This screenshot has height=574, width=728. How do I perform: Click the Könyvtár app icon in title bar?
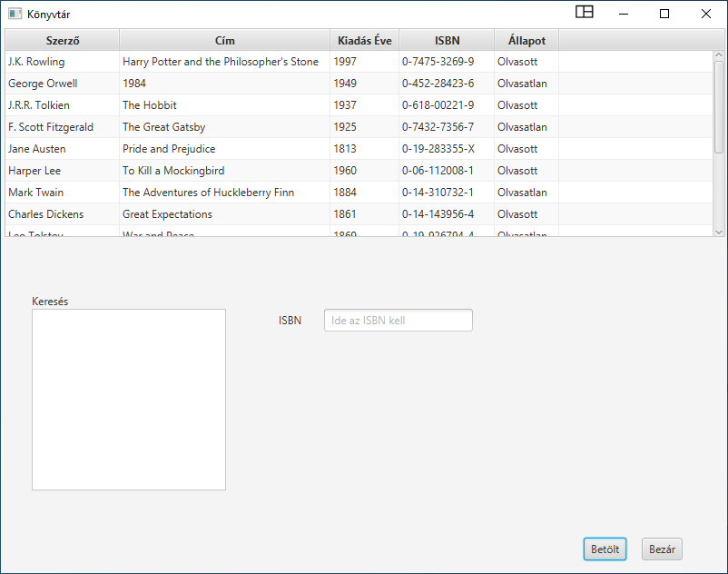[15, 14]
